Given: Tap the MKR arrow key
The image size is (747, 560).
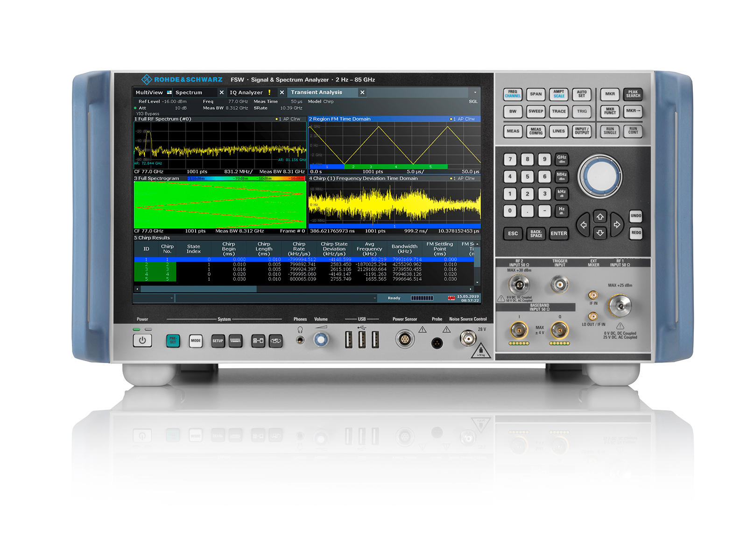Looking at the screenshot, I should [633, 112].
